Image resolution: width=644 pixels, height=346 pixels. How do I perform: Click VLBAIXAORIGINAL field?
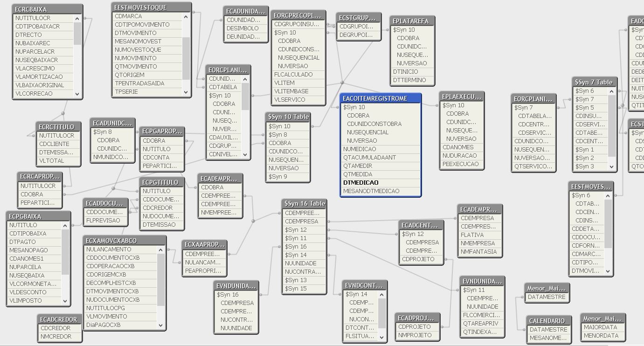click(43, 85)
